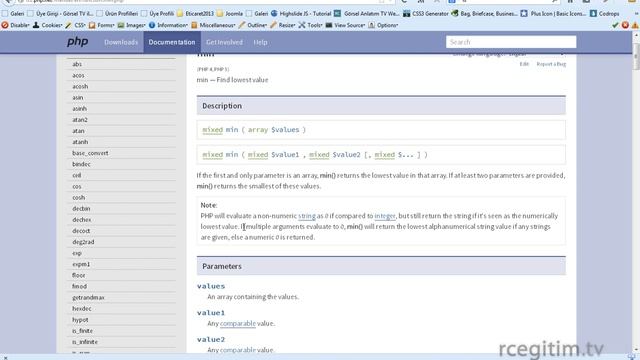640x360 pixels.
Task: Open the Ürün Profilleri bookmark
Action: pyautogui.click(x=118, y=13)
